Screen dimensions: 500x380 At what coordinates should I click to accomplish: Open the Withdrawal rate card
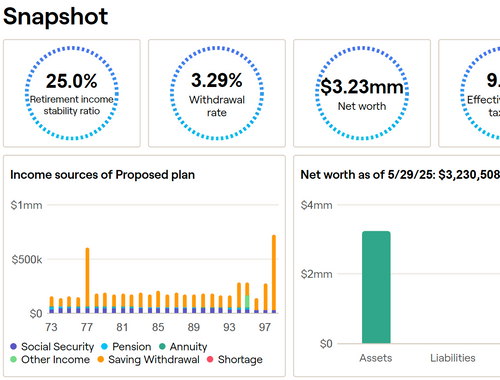[x=217, y=93]
